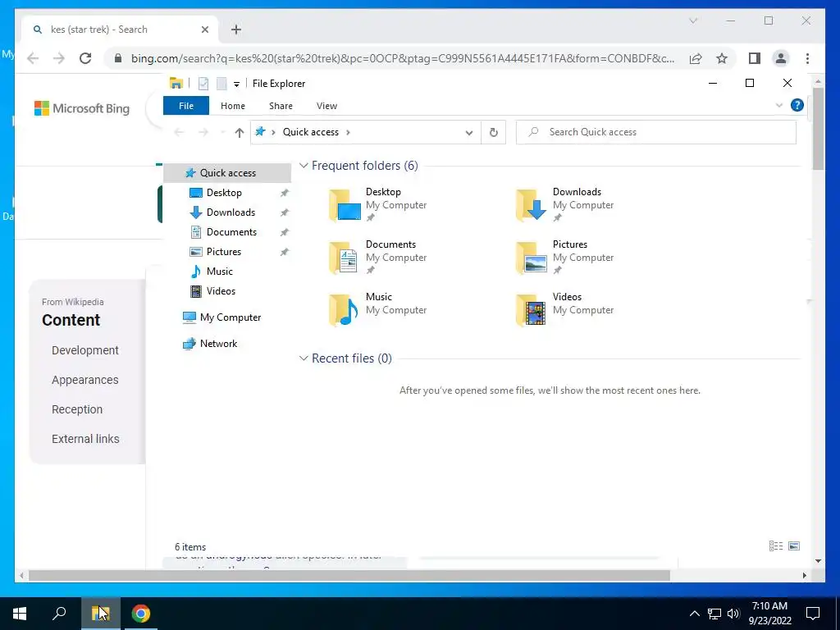The height and width of the screenshot is (630, 840).
Task: Switch to details view in status bar
Action: (776, 546)
